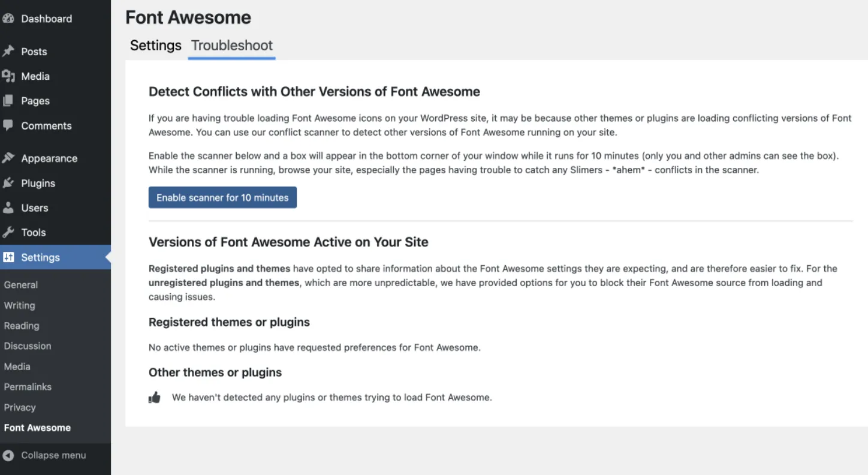Switch to the Settings tab

(x=156, y=46)
